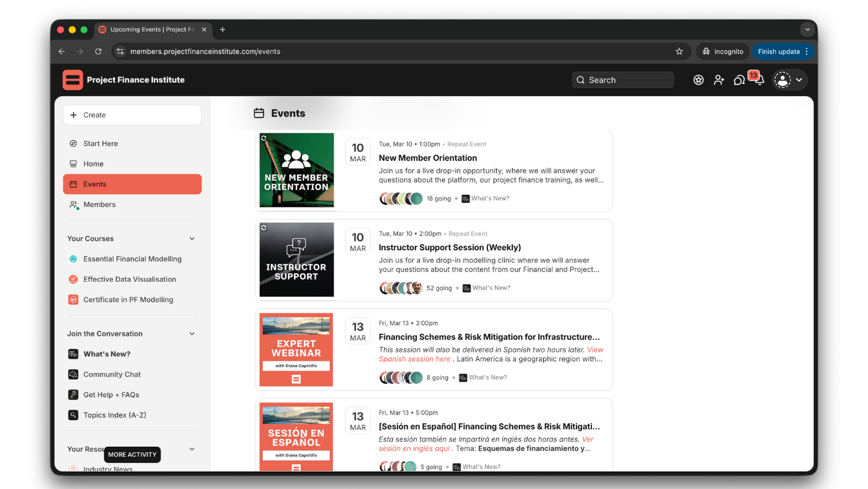Open Financing Schemes & Risk Mitigation event title
868x489 pixels.
click(489, 337)
